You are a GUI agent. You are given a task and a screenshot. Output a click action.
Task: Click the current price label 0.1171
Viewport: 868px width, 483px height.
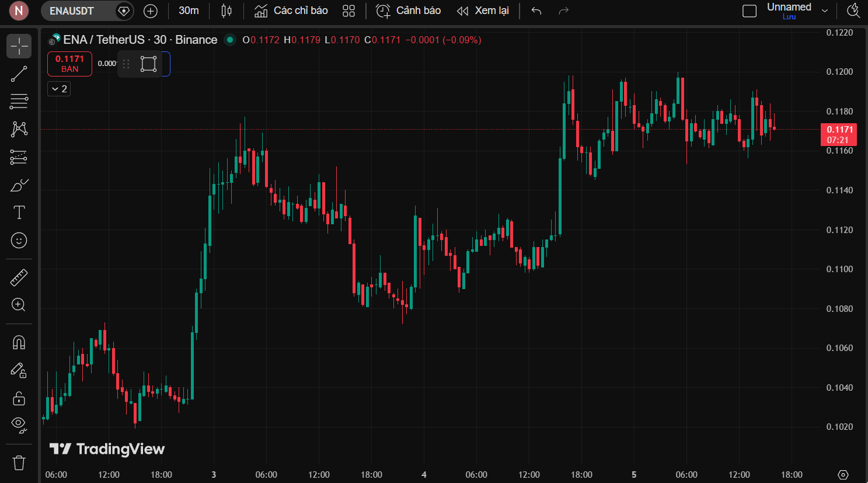(x=838, y=134)
